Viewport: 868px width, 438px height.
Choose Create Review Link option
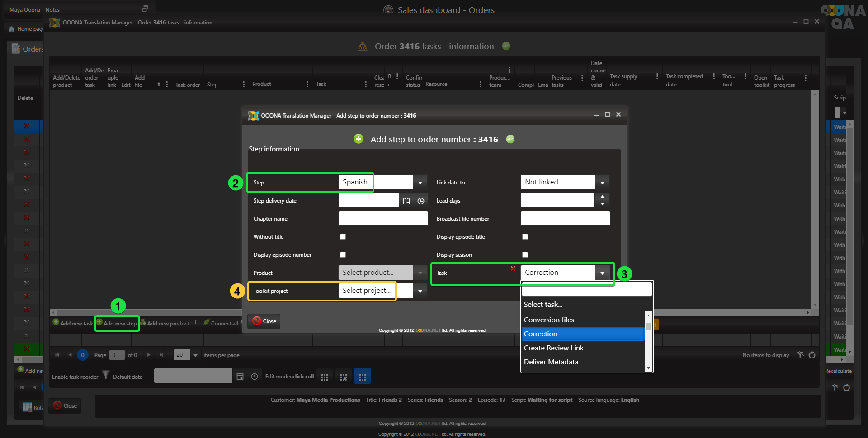pos(553,348)
